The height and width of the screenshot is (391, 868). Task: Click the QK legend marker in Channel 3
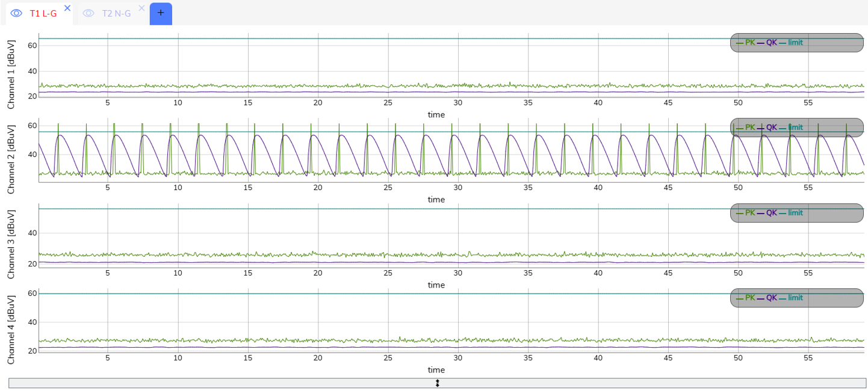[762, 212]
